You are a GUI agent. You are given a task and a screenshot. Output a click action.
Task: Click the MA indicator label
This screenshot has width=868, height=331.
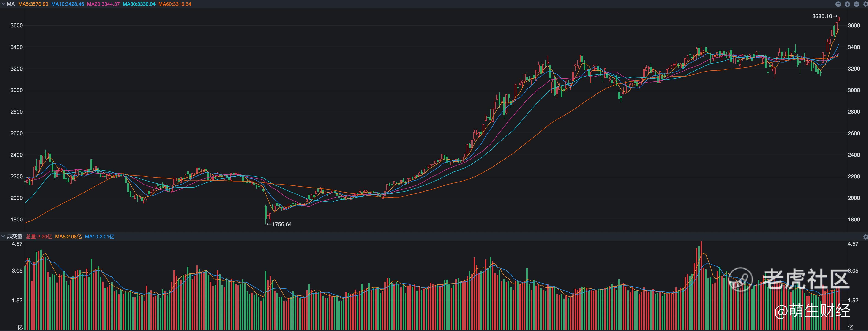tap(11, 4)
